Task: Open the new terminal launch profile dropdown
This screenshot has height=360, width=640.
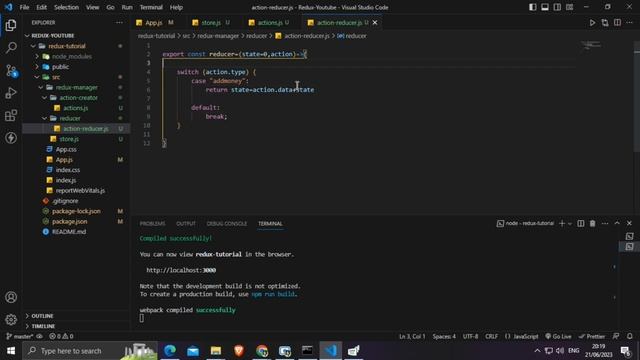Action: tap(570, 224)
